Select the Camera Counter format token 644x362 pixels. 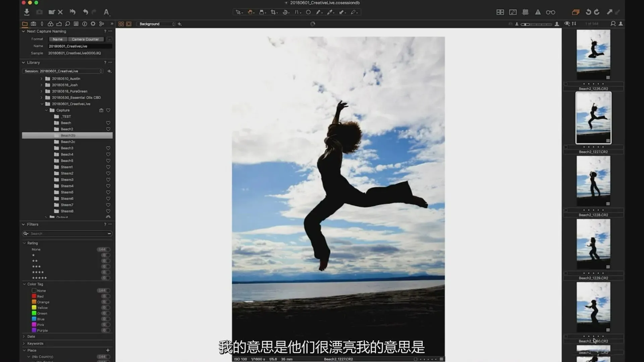click(85, 39)
